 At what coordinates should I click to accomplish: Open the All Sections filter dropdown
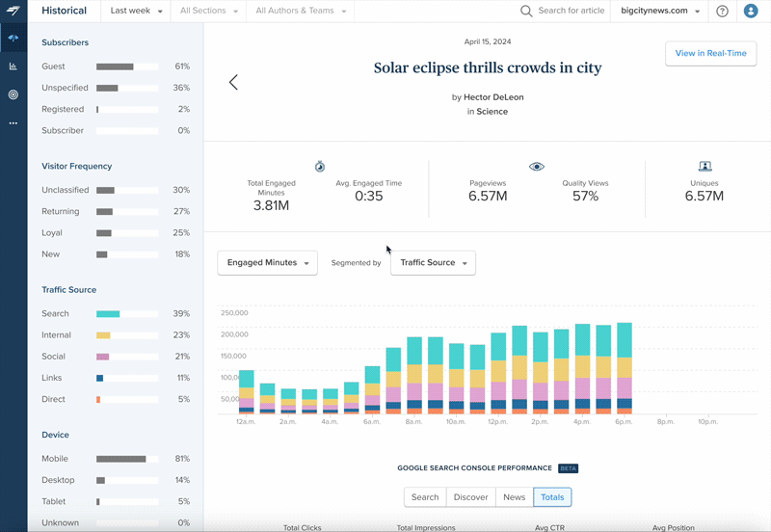click(x=207, y=12)
